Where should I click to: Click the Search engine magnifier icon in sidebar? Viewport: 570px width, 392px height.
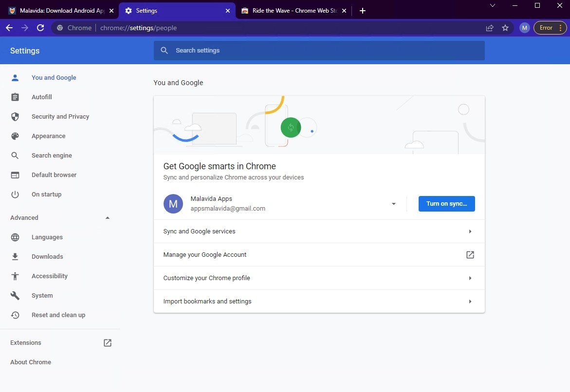pyautogui.click(x=15, y=156)
